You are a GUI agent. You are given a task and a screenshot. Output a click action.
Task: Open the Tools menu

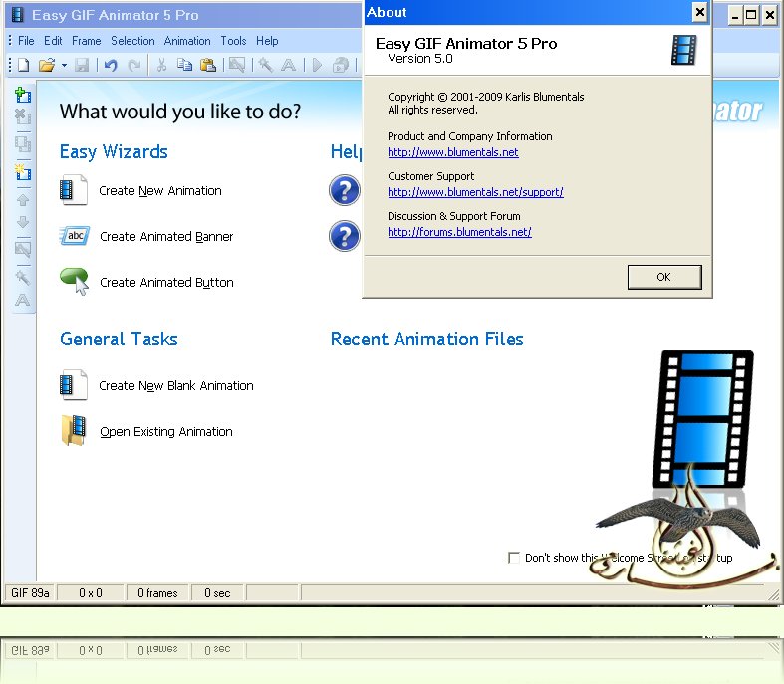tap(233, 41)
